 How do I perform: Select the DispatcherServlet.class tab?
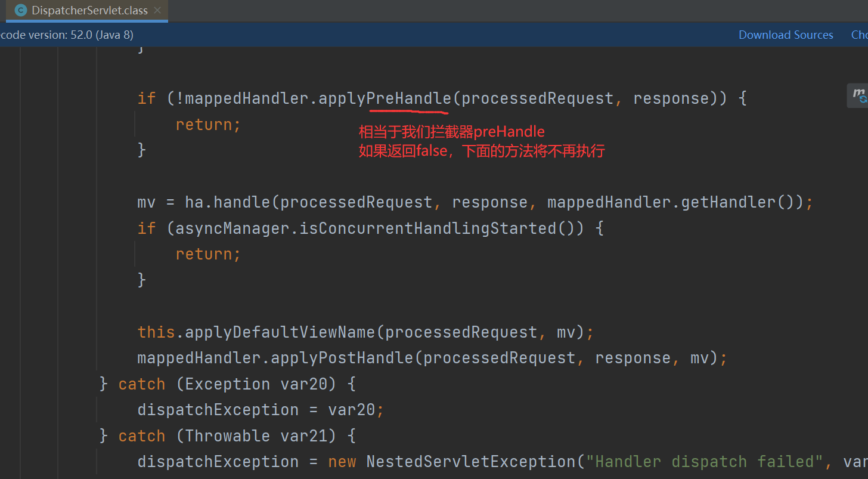coord(87,11)
